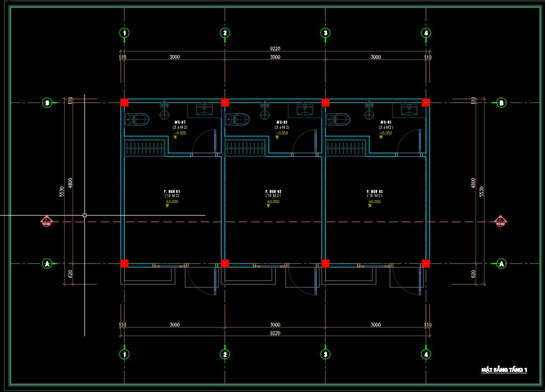Click the (10 M2) area text in P. NGỦ 02
The width and height of the screenshot is (545, 392).
click(x=273, y=196)
